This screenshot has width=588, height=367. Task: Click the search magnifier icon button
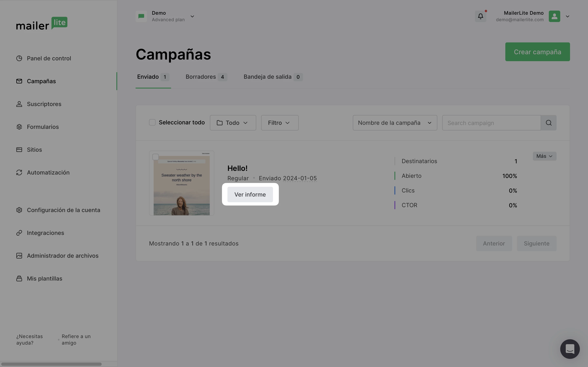[548, 123]
